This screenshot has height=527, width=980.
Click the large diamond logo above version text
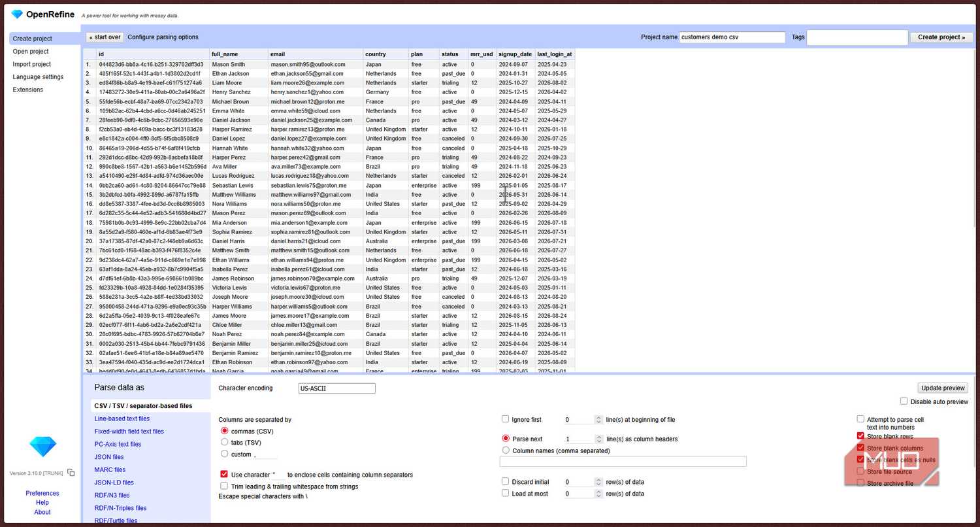pyautogui.click(x=42, y=447)
